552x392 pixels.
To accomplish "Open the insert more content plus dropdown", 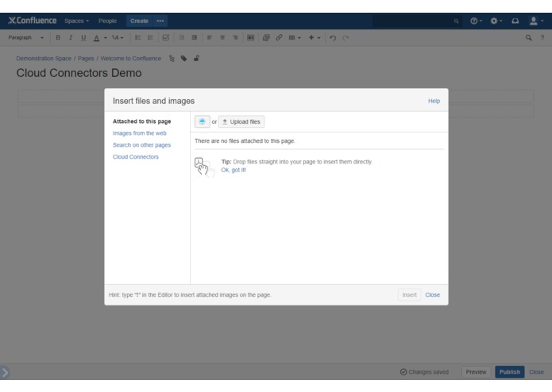I will [315, 37].
